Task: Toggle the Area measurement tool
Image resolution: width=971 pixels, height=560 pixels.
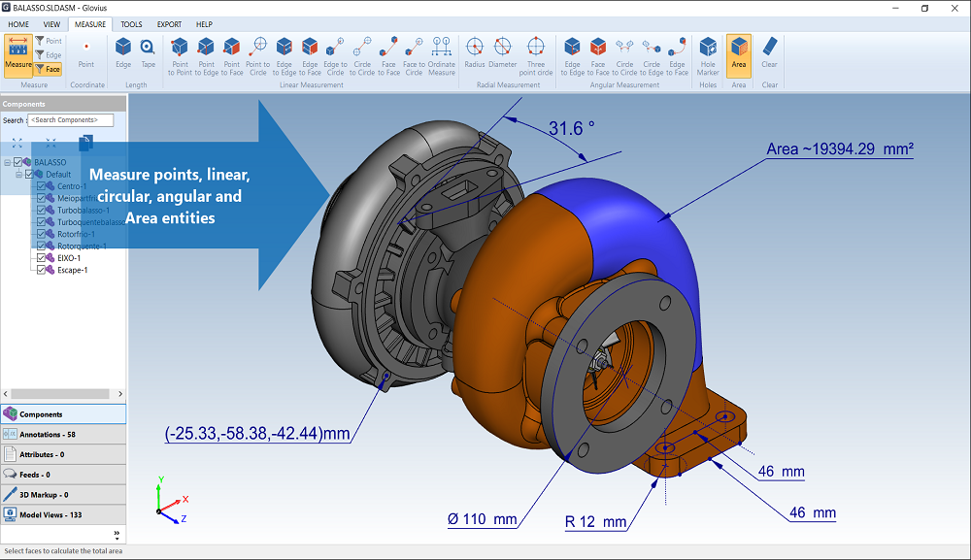Action: coord(739,55)
